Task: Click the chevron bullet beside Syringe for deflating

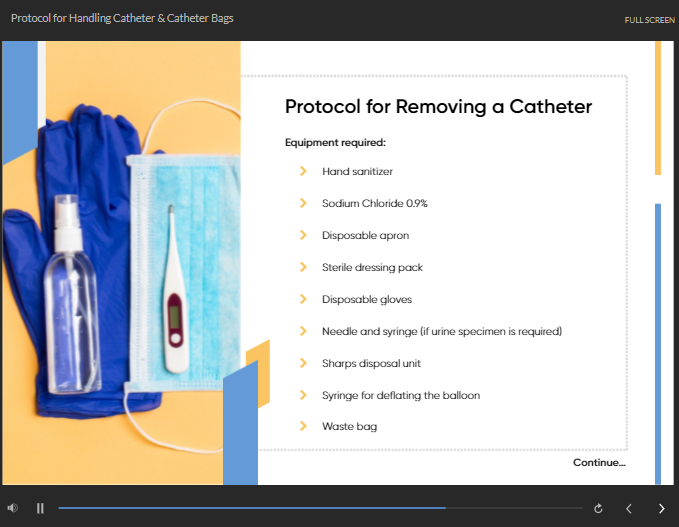Action: point(303,395)
